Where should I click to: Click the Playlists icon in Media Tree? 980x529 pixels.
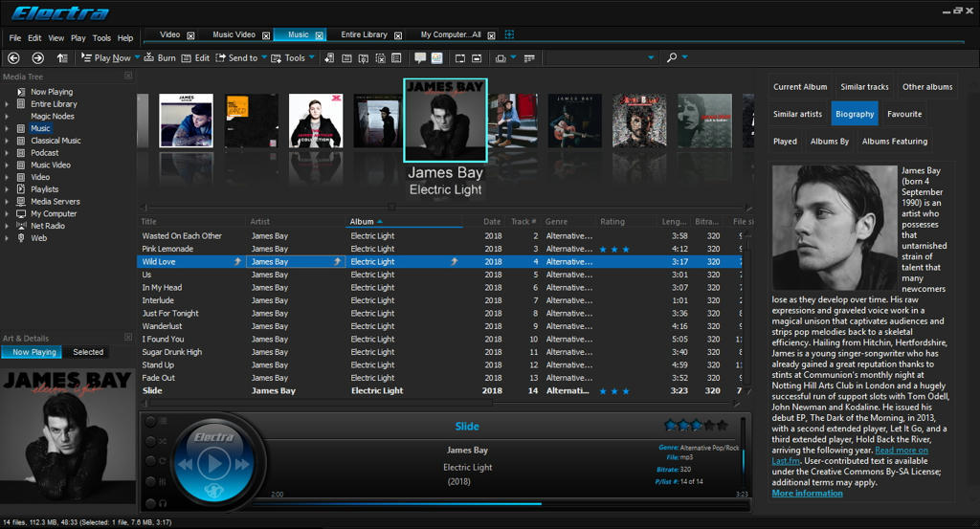[21, 189]
